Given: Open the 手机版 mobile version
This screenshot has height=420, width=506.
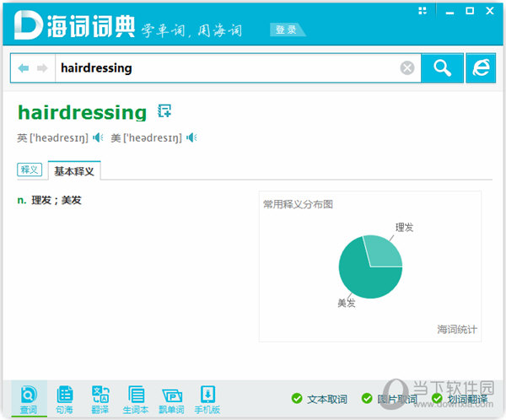Looking at the screenshot, I should pos(207,399).
